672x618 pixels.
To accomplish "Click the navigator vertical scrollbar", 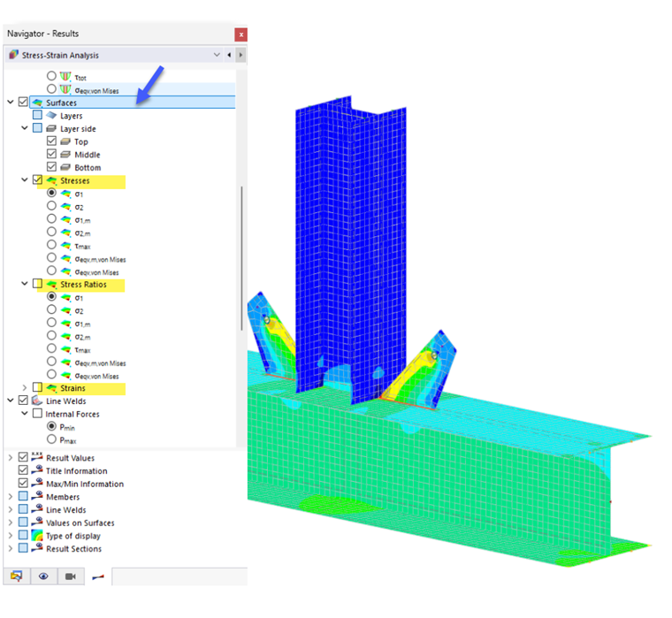I will (241, 258).
